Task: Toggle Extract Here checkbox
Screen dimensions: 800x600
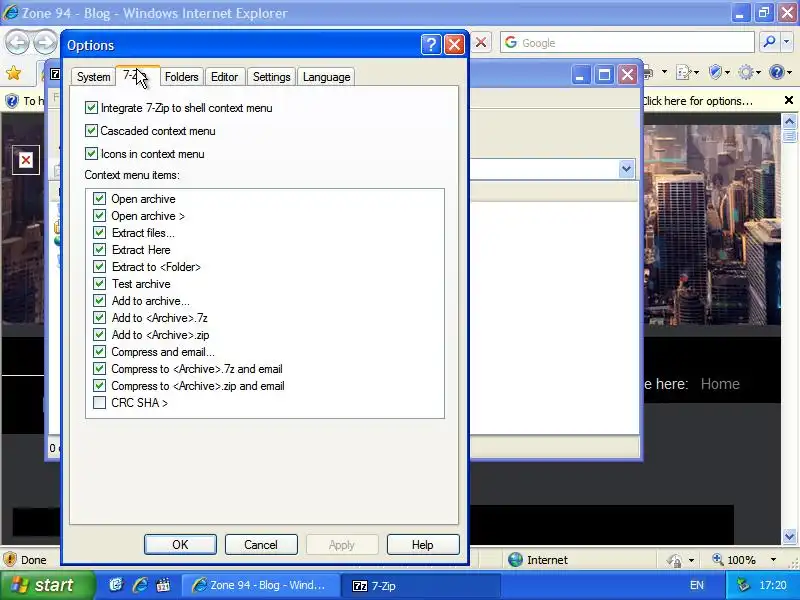Action: (99, 249)
